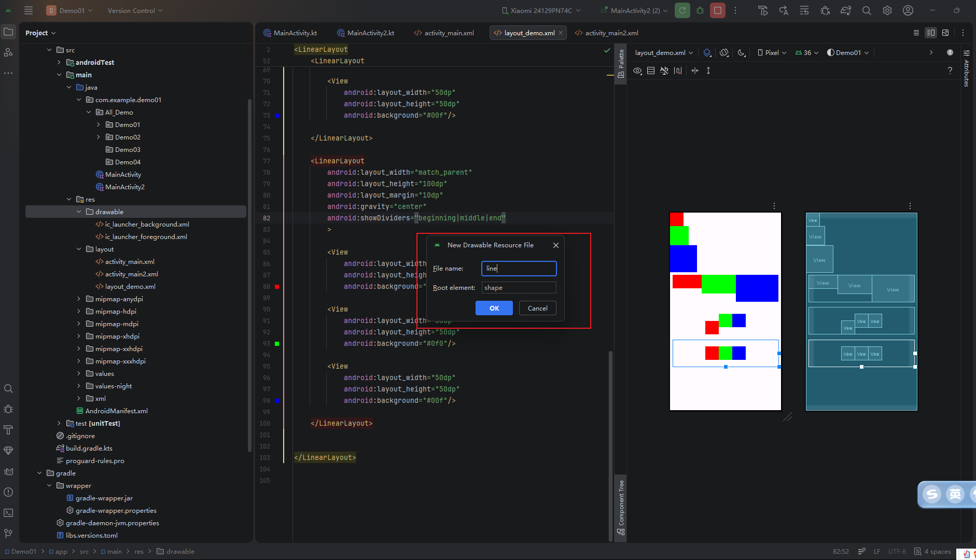Open the Git version control tool window
976x560 pixels.
8,534
